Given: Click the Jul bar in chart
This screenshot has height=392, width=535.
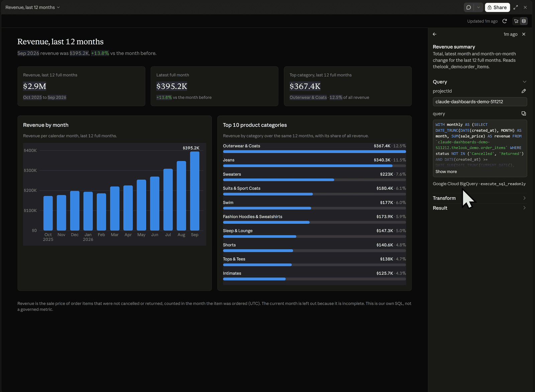Looking at the screenshot, I should click(x=168, y=200).
